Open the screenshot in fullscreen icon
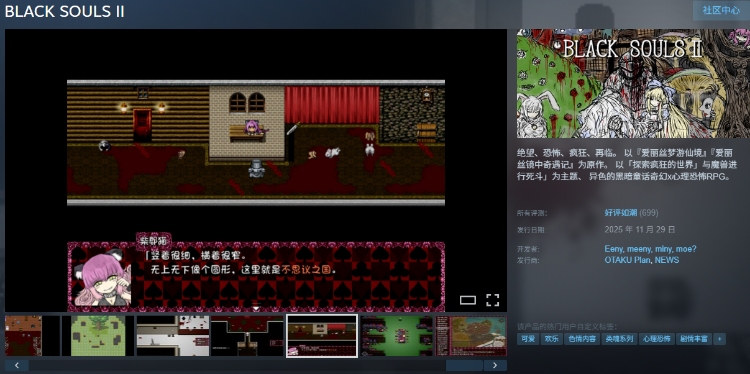This screenshot has width=750, height=374. [492, 300]
